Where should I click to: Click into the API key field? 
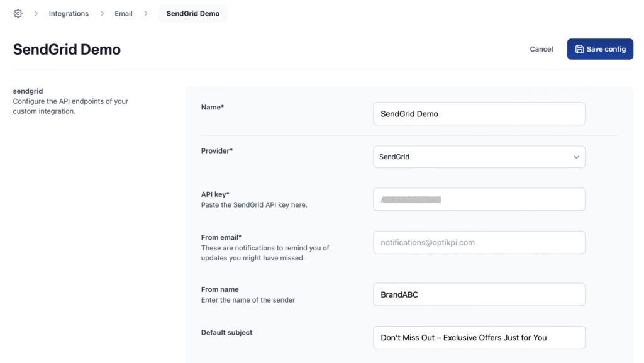479,199
